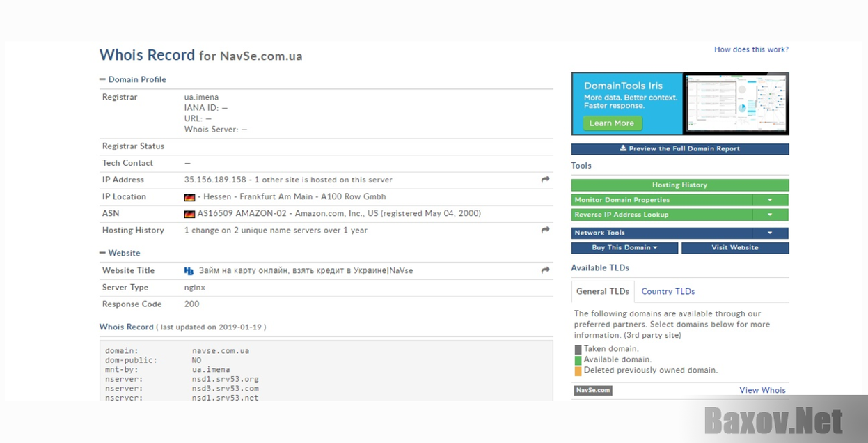Select the IP address 35.156.189.158 text
The width and height of the screenshot is (868, 443).
pos(215,180)
